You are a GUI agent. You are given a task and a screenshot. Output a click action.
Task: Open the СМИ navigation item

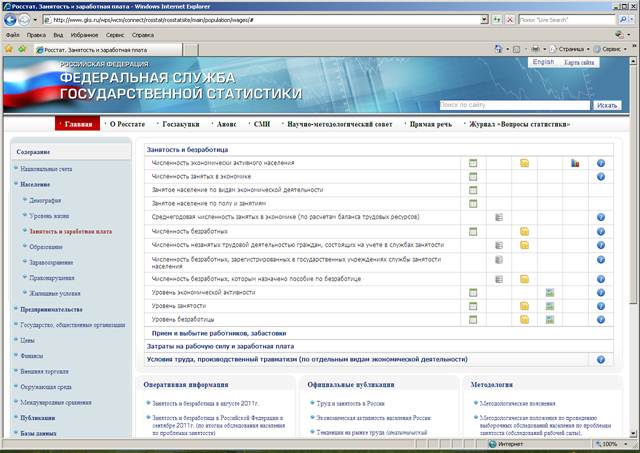[x=262, y=124]
